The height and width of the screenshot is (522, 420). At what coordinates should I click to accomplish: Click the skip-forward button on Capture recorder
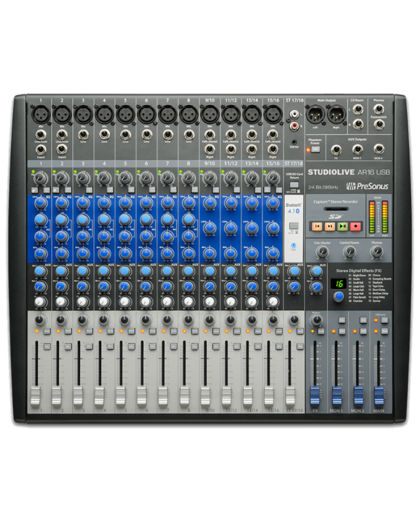329,226
